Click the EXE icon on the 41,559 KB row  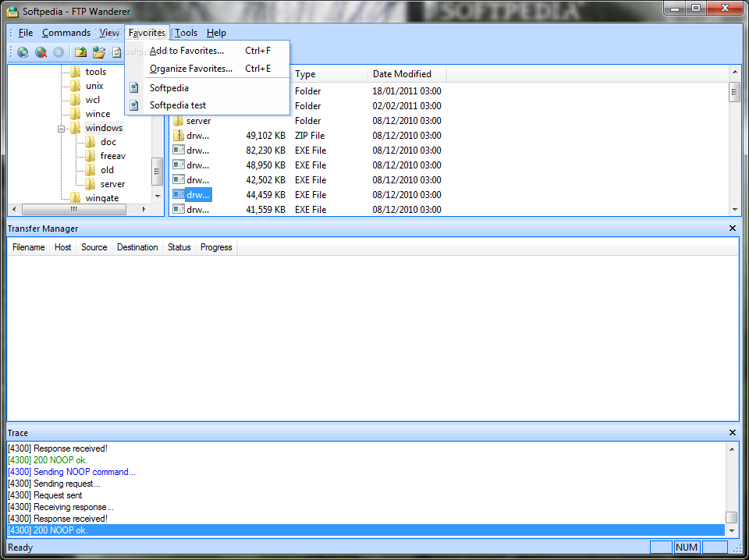[x=178, y=210]
